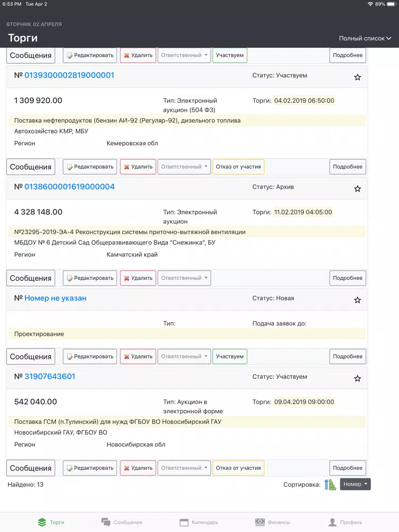Open the Профиль section

[345, 522]
